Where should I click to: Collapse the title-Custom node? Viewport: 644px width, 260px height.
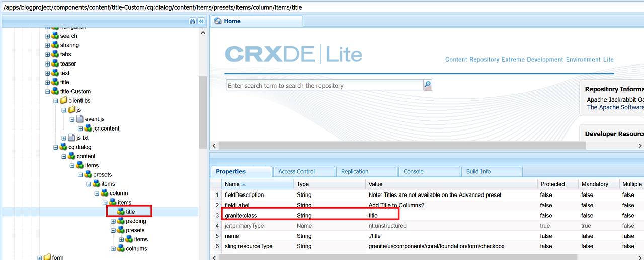47,91
